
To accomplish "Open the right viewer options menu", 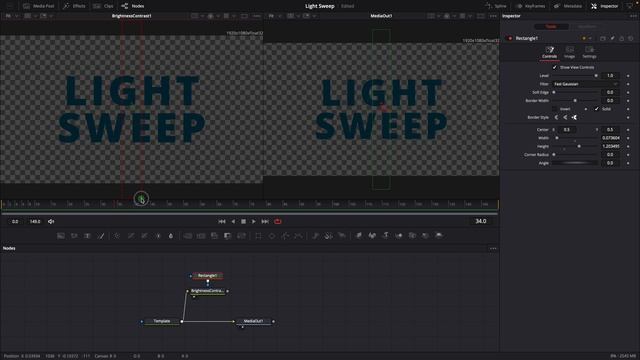I will pos(493,16).
